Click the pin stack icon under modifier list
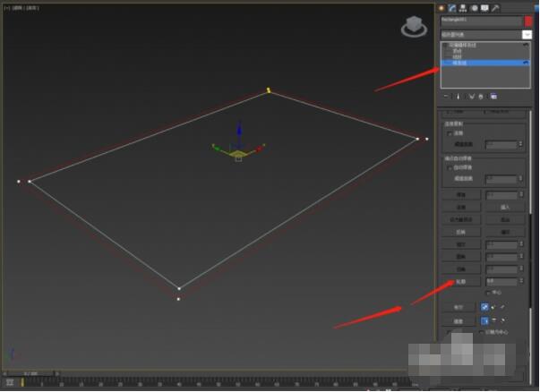 [446, 96]
